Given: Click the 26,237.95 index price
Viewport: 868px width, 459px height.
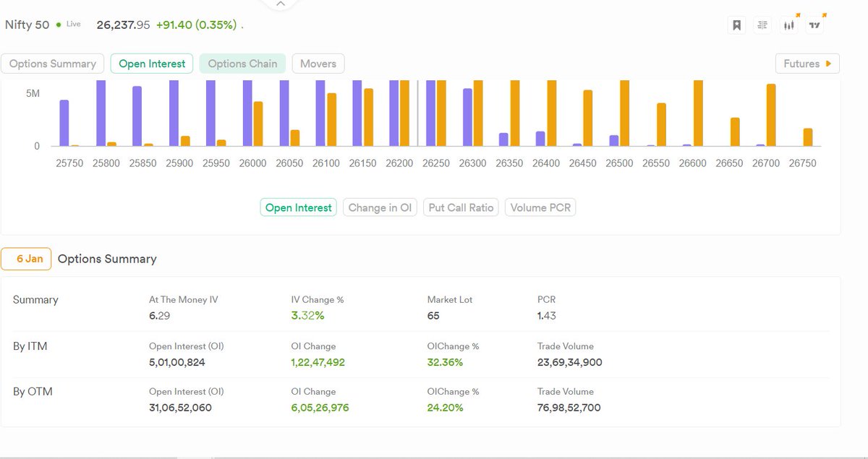Looking at the screenshot, I should point(123,25).
